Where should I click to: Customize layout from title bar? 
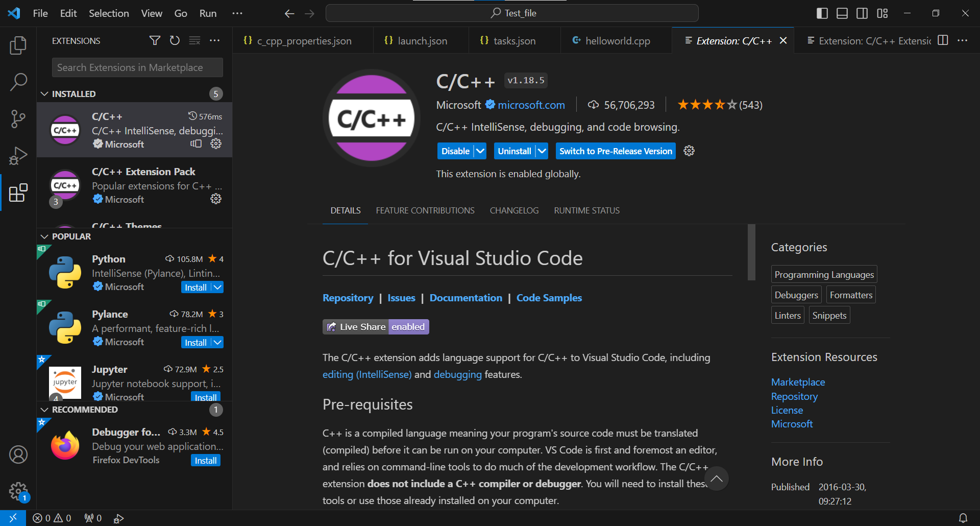point(883,13)
